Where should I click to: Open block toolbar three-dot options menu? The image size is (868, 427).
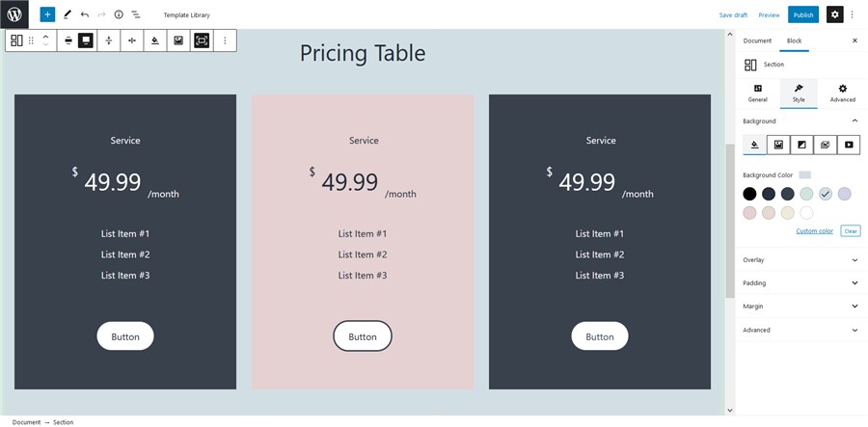(225, 40)
